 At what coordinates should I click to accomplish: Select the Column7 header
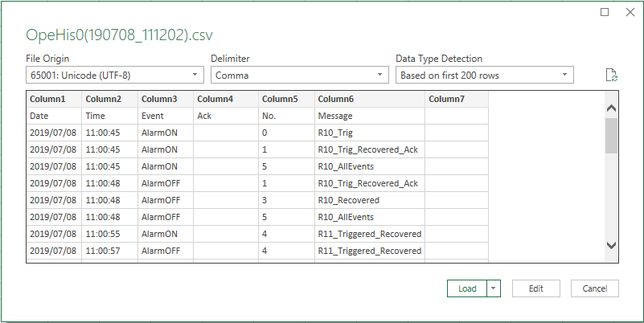[x=456, y=99]
